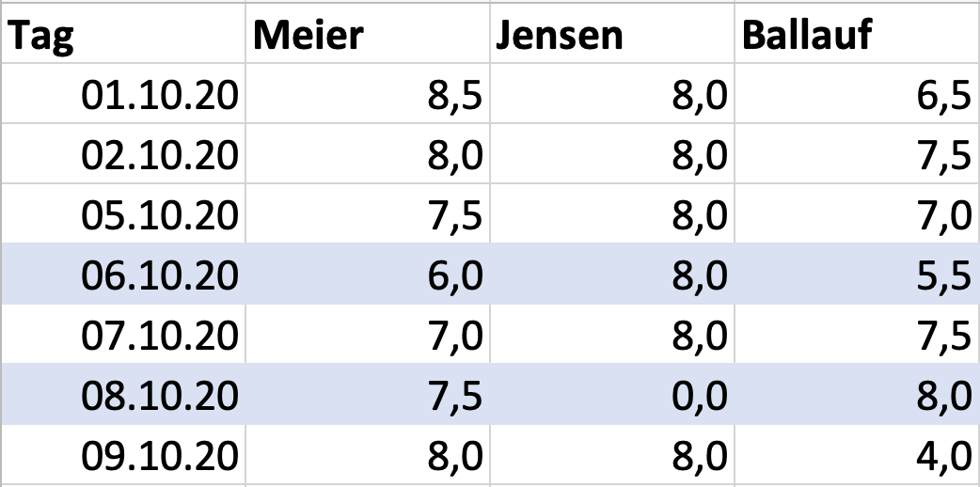The height and width of the screenshot is (487, 980).
Task: Click Meier's value 7,0 on 07.10.20
Action: tap(368, 334)
